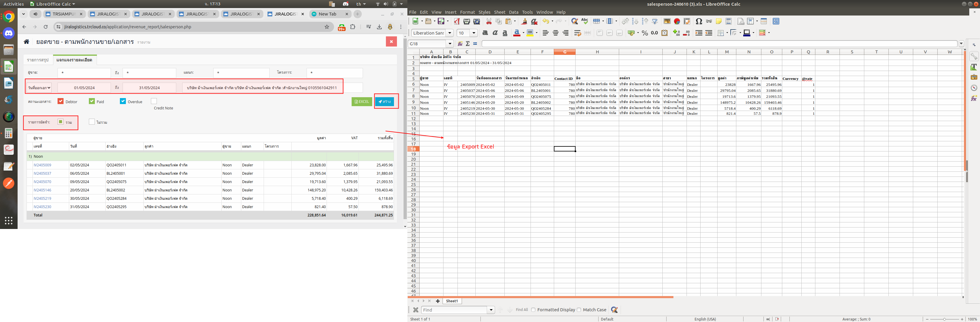Click the home icon on report page
Viewport: 980px width, 322px height.
(x=27, y=42)
